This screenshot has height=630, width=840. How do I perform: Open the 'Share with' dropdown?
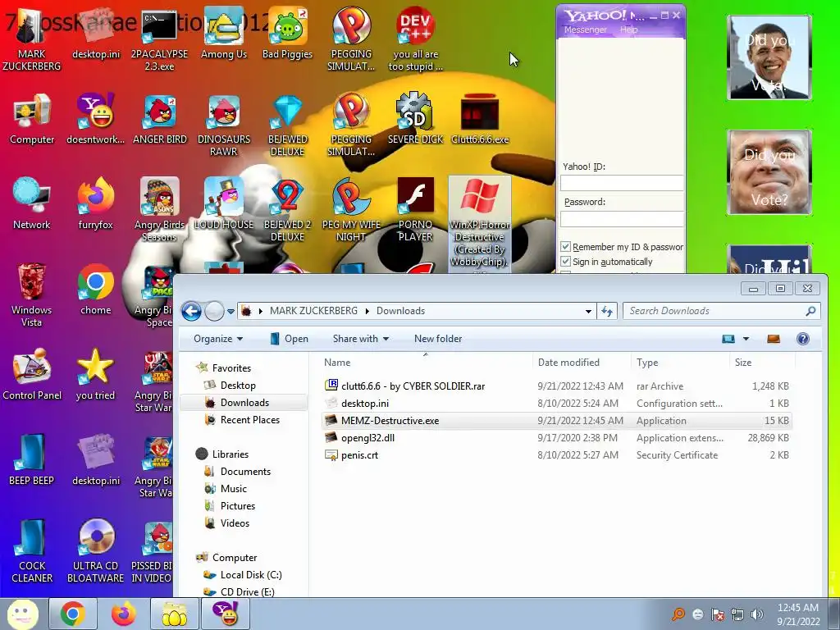click(361, 339)
